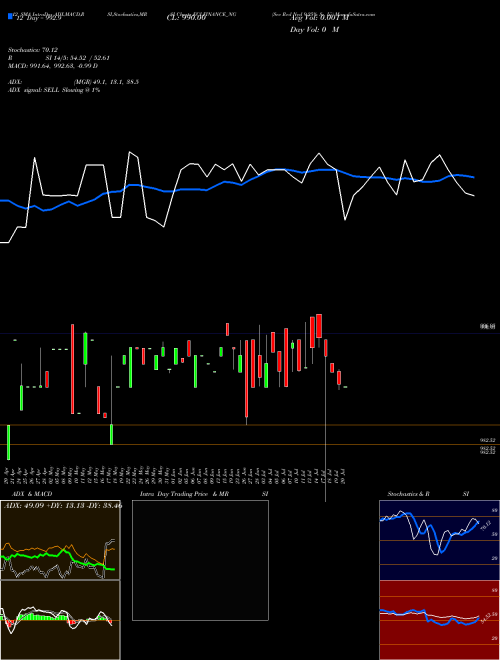Click the Intra Day Trading Price panel title

[204, 494]
